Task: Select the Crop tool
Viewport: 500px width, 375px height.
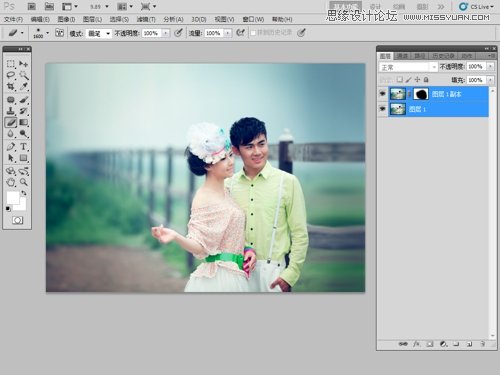Action: [x=11, y=86]
